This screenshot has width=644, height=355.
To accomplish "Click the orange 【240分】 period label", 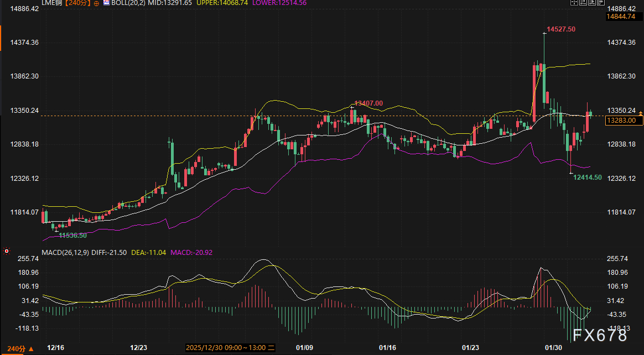I will [78, 4].
